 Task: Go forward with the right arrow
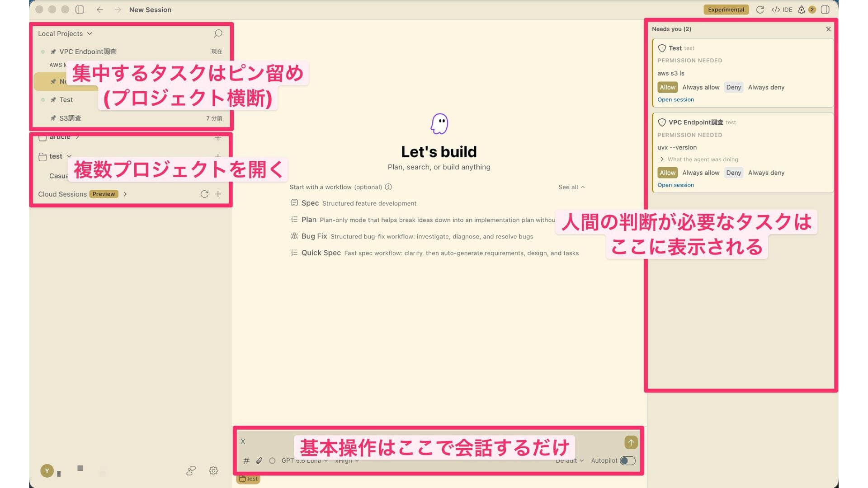tap(118, 9)
